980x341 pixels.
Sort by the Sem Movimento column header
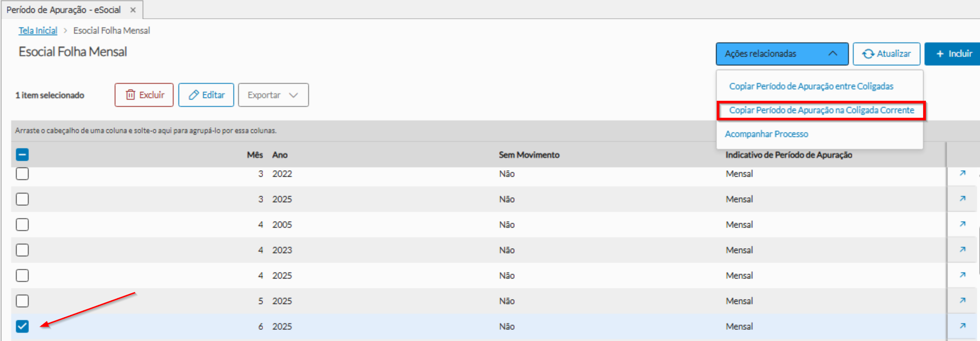pos(529,155)
